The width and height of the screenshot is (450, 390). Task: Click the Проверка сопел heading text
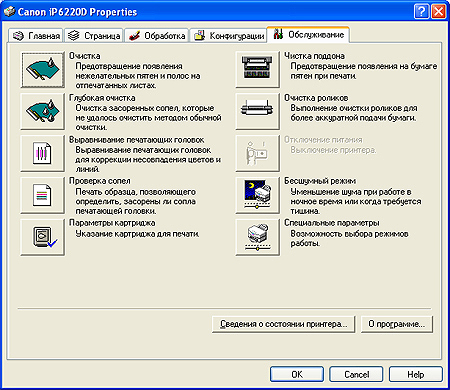click(x=100, y=181)
